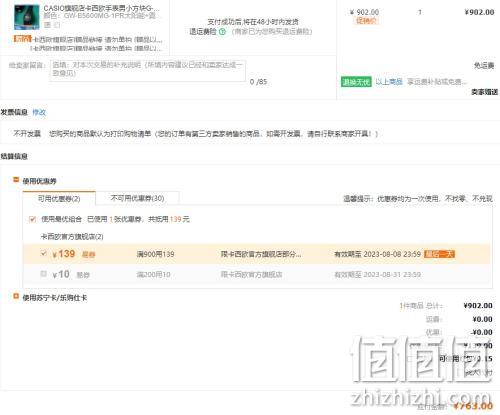Click the 有效期至 2023-08-08 23:59 text
The image size is (500, 415).
click(x=378, y=254)
